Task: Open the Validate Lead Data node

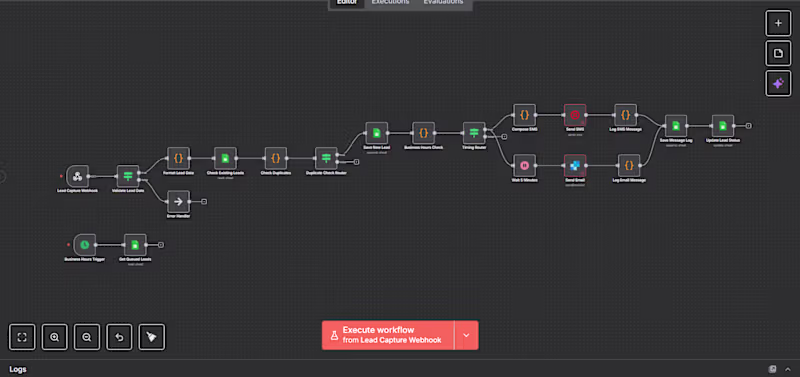Action: 128,176
